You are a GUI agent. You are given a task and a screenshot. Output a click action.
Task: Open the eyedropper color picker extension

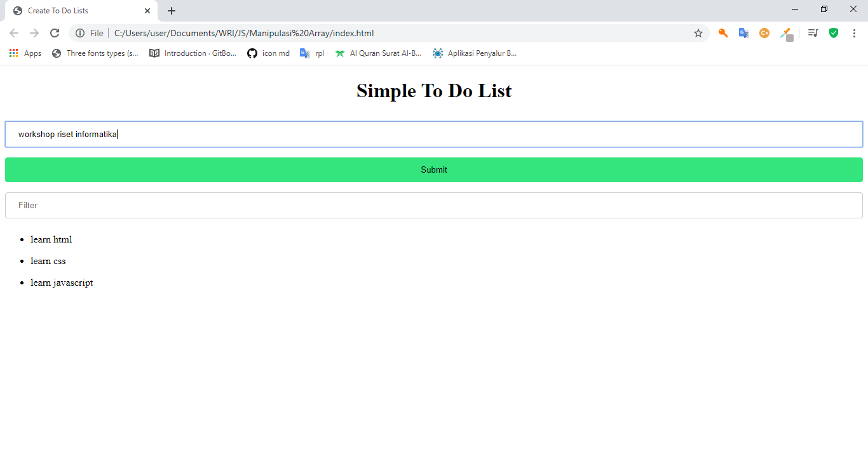pyautogui.click(x=786, y=34)
